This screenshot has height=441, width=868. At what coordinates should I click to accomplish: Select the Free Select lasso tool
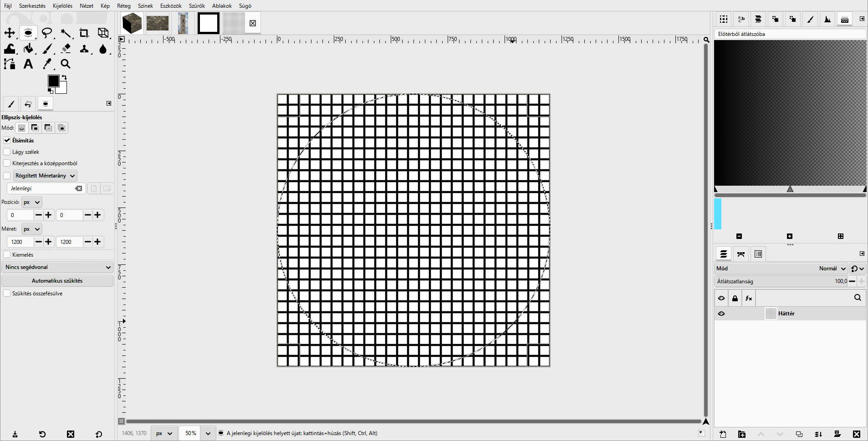point(47,33)
